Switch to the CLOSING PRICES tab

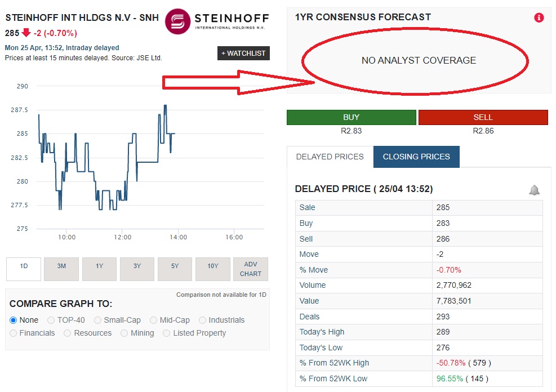(416, 157)
